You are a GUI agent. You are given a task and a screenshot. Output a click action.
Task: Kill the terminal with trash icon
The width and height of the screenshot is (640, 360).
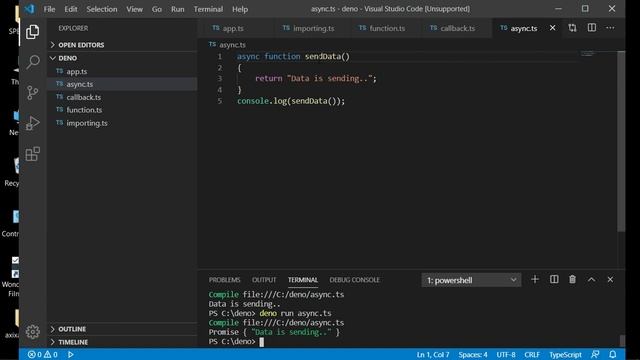pyautogui.click(x=572, y=280)
